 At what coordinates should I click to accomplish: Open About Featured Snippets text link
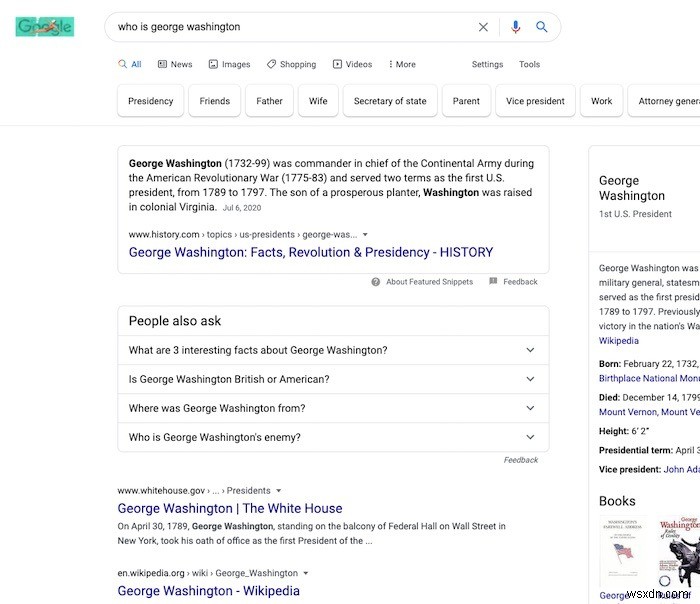[x=429, y=282]
